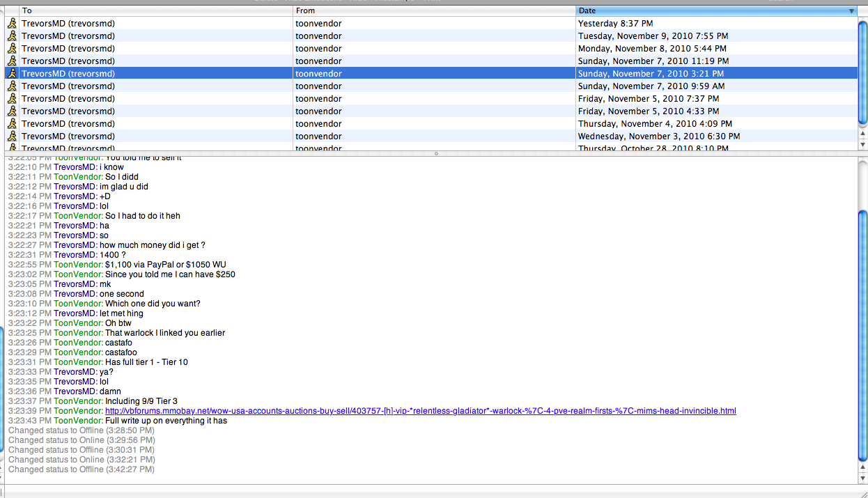Click AIM icon on selected 3:21 PM row

point(12,73)
